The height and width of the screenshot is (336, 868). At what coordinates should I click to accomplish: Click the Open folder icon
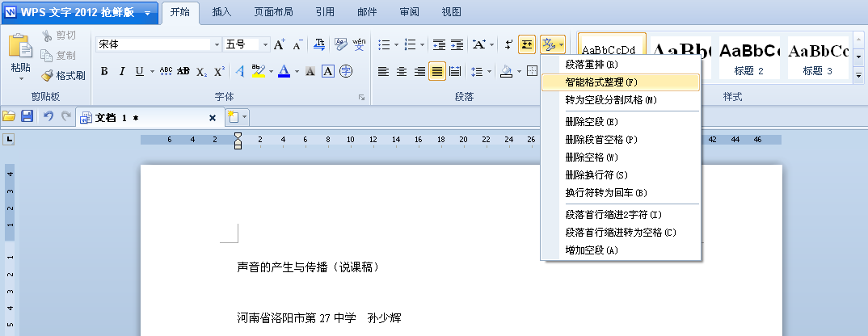click(9, 117)
